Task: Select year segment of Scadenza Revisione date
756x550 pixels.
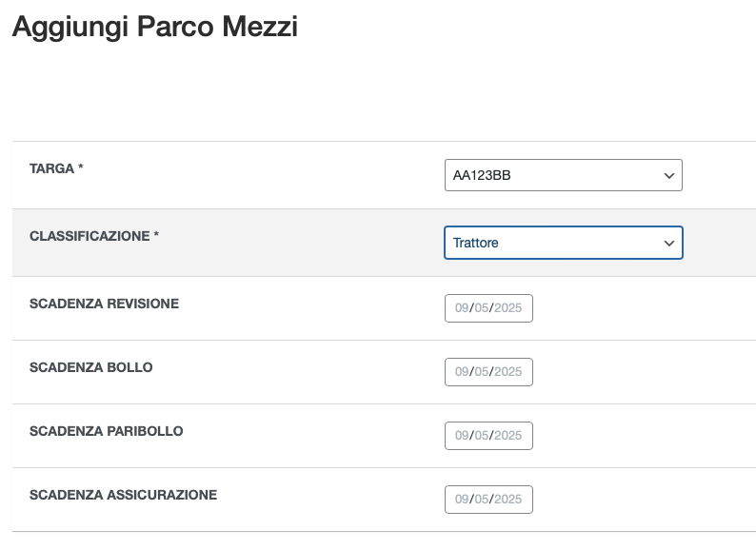Action: (x=507, y=308)
